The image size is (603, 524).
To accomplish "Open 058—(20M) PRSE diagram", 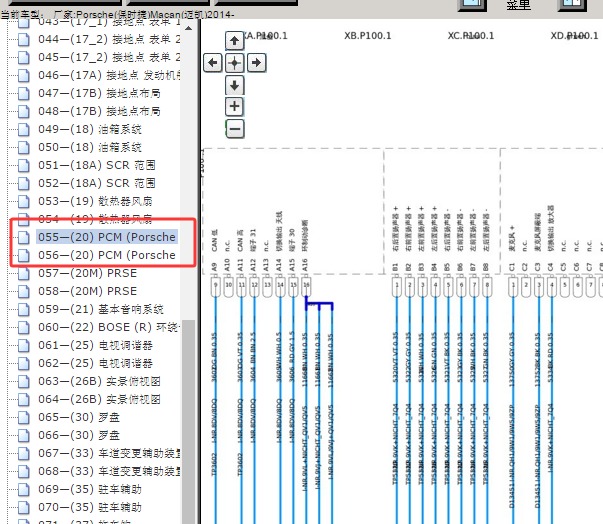I will click(x=87, y=291).
